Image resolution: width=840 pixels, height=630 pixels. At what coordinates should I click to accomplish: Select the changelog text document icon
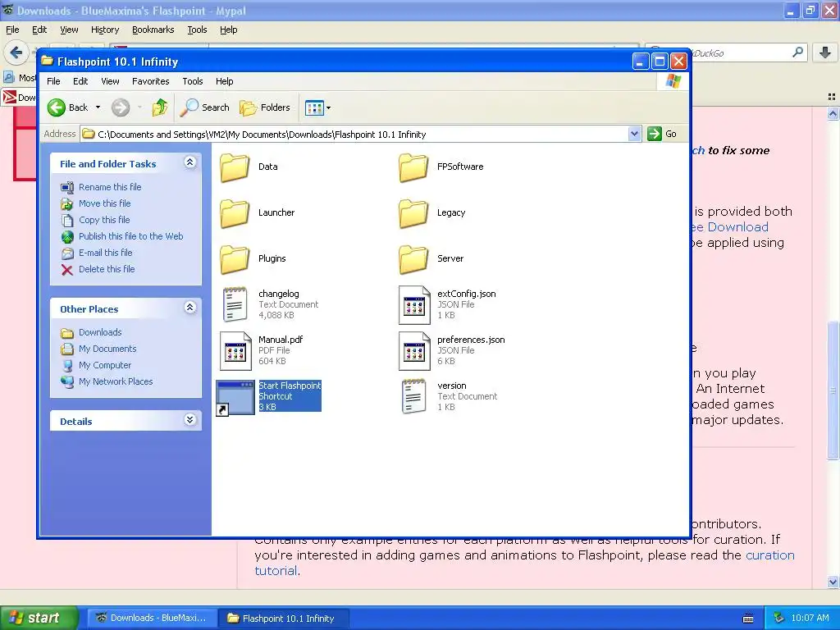[235, 304]
